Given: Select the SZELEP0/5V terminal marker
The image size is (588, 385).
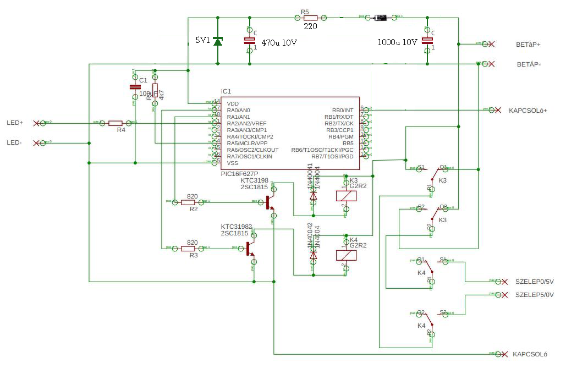Looking at the screenshot, I should [504, 282].
